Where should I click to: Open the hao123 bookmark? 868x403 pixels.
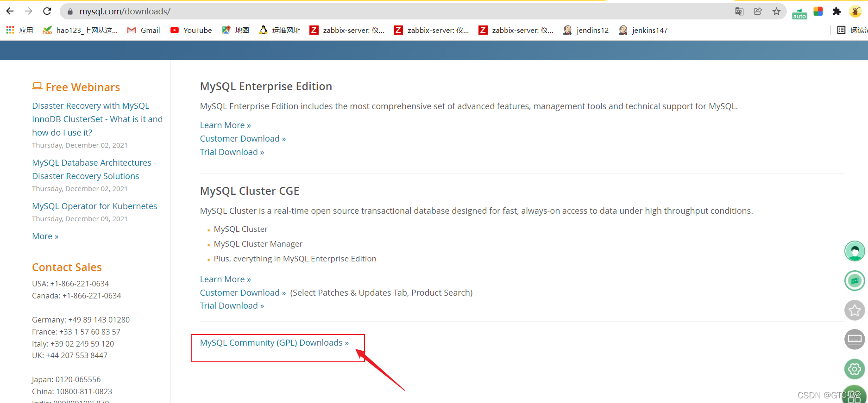pyautogui.click(x=80, y=30)
